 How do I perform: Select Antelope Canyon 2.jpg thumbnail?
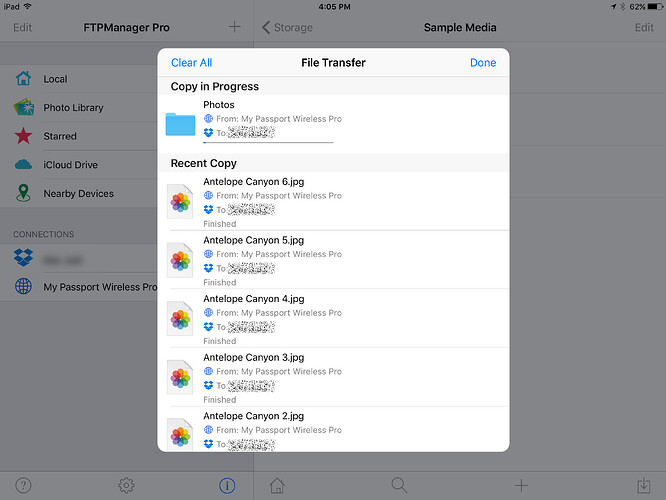click(180, 435)
